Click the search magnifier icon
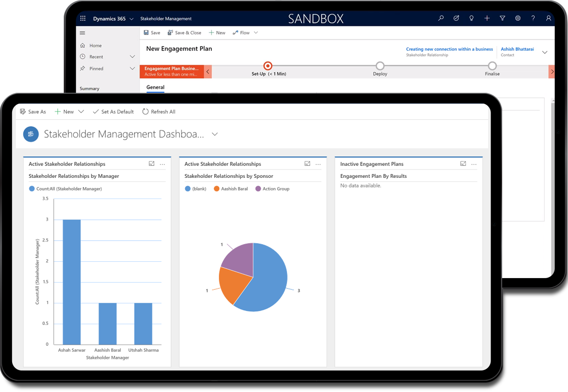 tap(441, 18)
